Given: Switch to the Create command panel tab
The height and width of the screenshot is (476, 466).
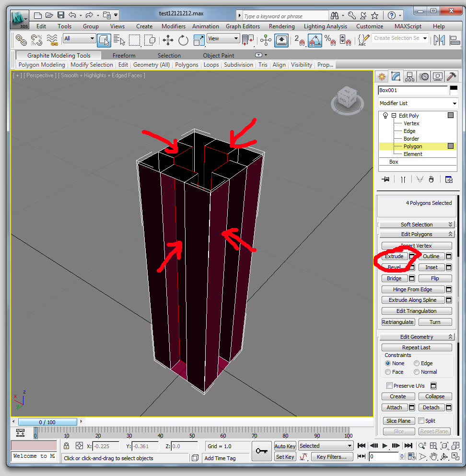Looking at the screenshot, I should (382, 76).
